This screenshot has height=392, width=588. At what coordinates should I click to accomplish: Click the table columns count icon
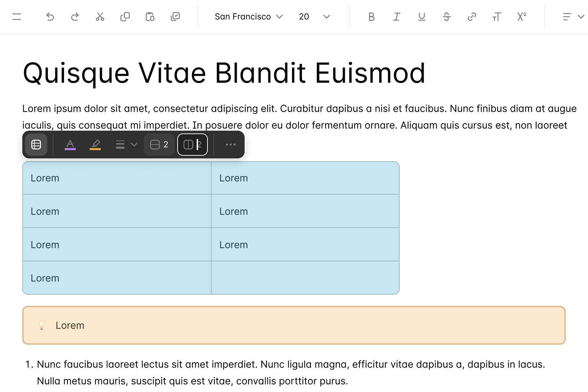pyautogui.click(x=192, y=145)
